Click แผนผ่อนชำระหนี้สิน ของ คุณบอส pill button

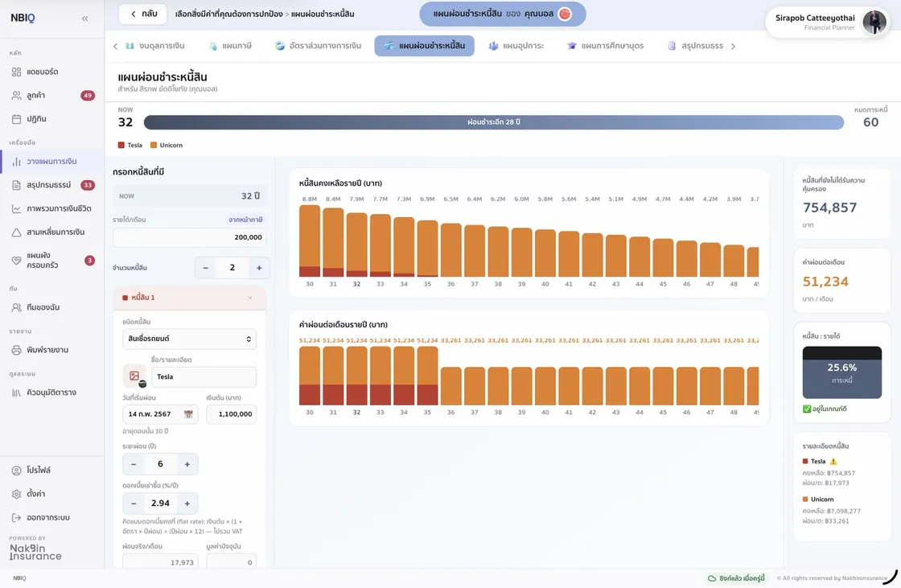coord(502,14)
